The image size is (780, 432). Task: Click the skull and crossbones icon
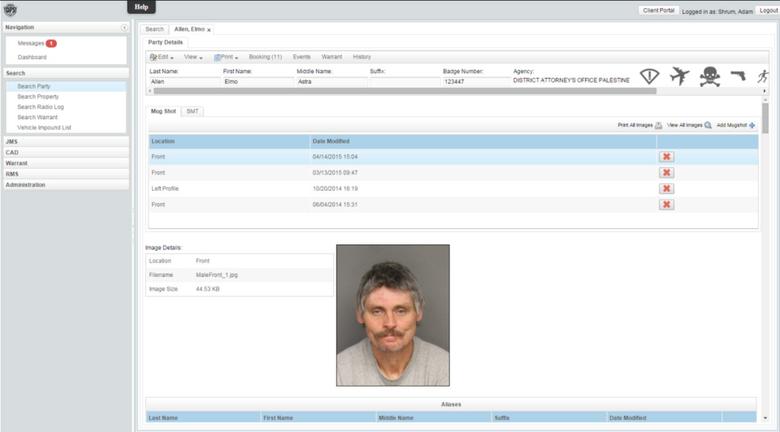coord(710,77)
